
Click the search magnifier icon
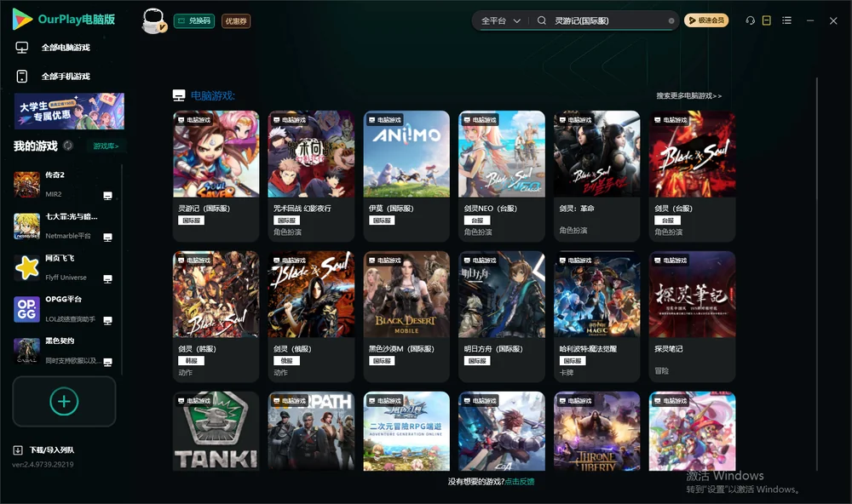click(542, 20)
